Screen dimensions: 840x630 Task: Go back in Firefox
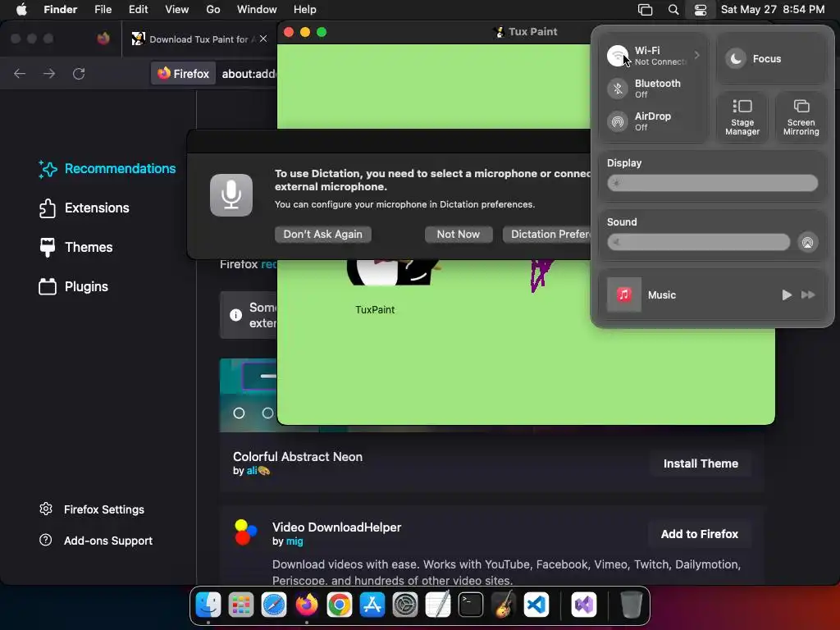tap(20, 73)
